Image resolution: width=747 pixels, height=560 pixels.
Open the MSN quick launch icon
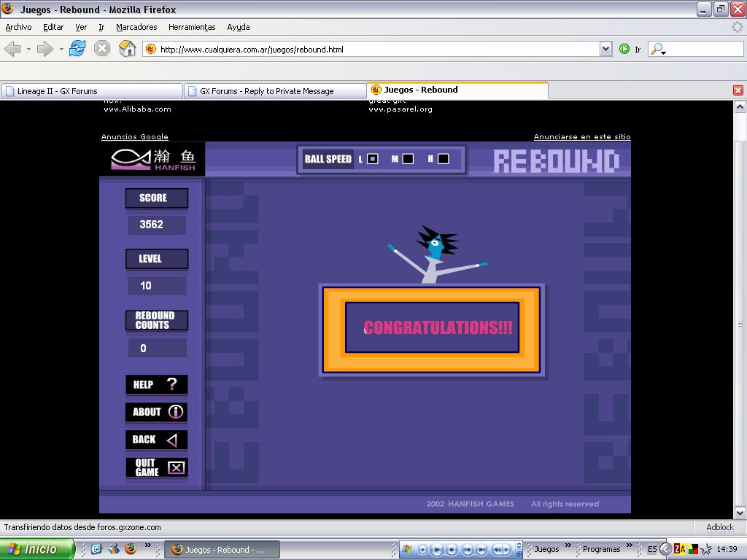113,549
